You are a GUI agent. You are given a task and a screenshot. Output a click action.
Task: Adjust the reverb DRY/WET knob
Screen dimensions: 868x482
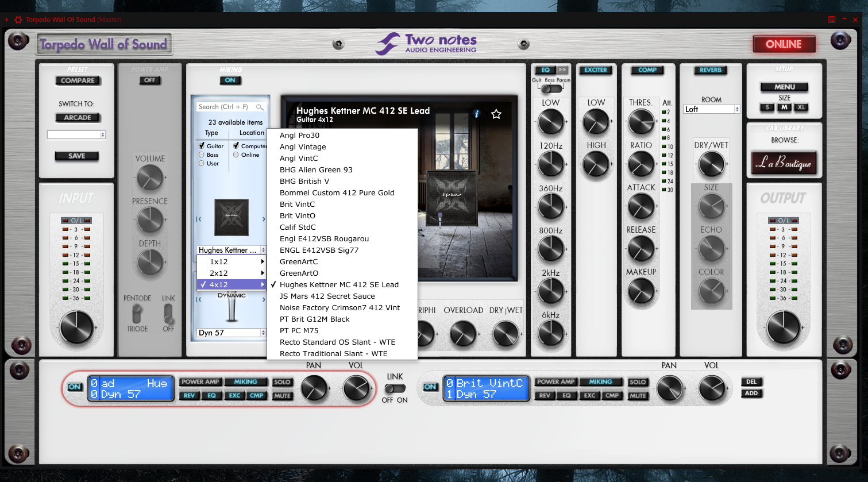point(711,164)
